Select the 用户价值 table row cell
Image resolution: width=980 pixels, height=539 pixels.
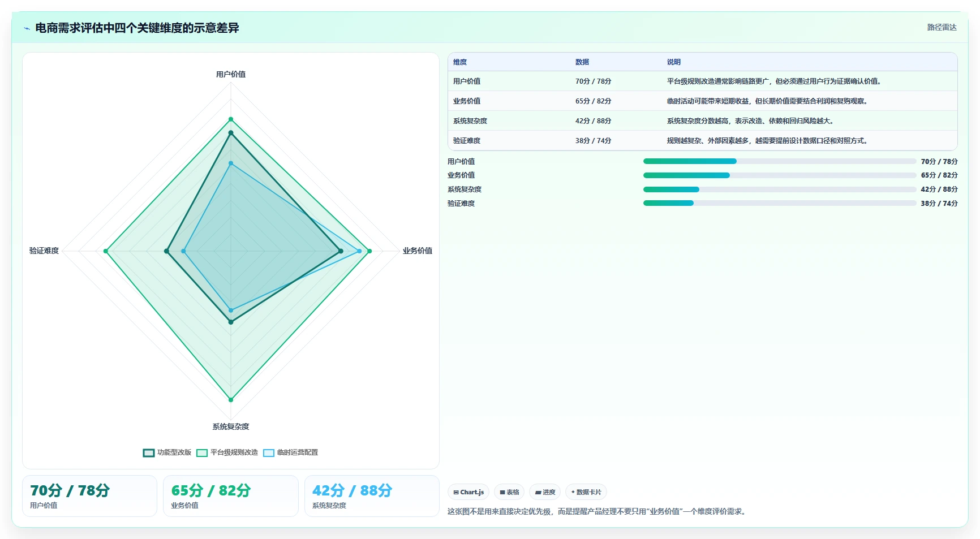pyautogui.click(x=467, y=81)
